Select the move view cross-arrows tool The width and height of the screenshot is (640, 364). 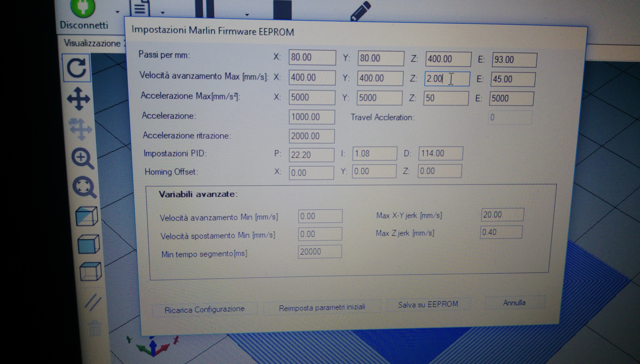tap(79, 99)
